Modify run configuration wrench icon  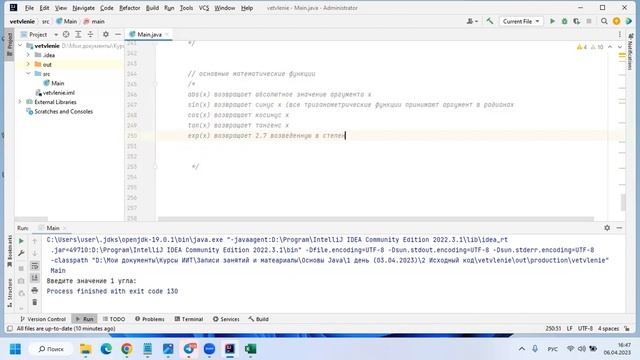pos(21,253)
